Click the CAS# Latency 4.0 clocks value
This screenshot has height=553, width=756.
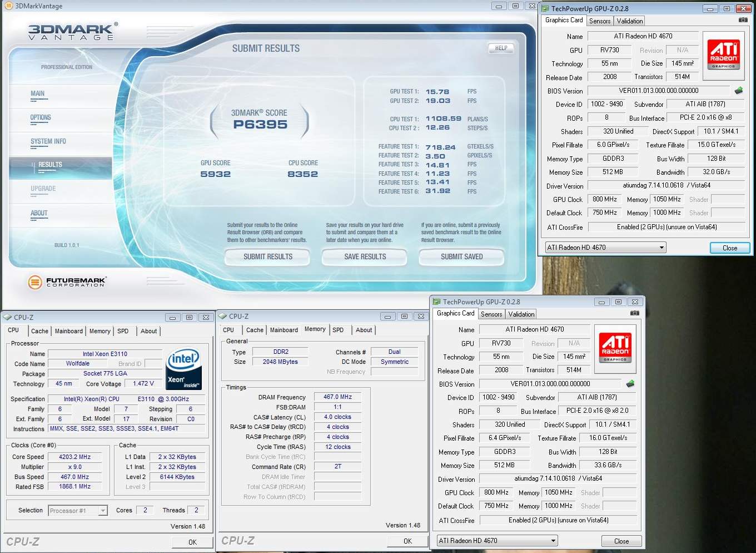[x=338, y=417]
